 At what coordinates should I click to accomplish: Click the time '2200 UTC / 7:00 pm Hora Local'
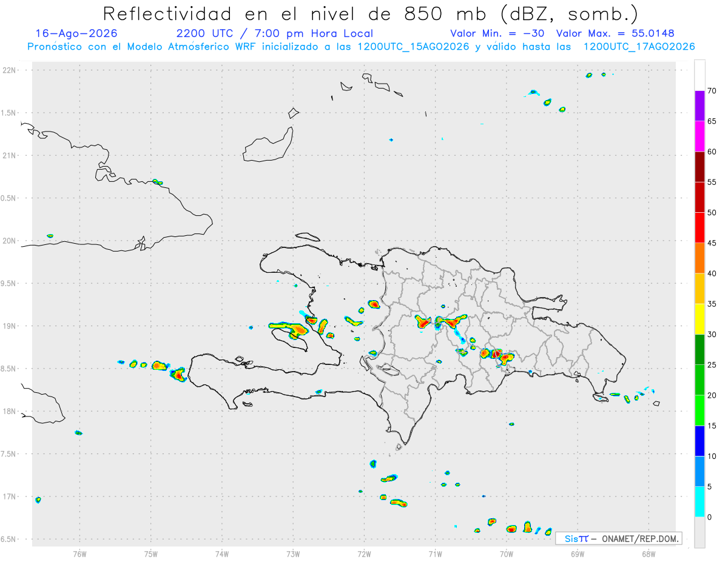[x=275, y=33]
